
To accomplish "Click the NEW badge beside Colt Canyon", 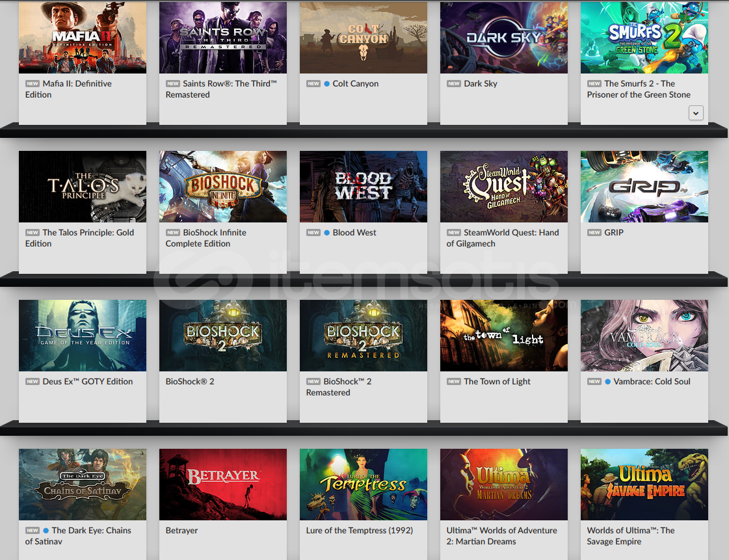I will click(x=313, y=84).
